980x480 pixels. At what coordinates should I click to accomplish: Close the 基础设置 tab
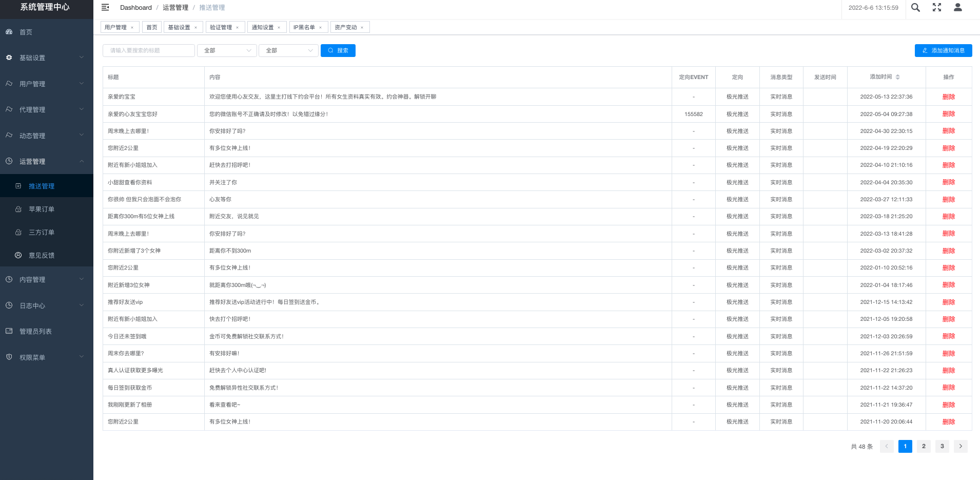(195, 28)
